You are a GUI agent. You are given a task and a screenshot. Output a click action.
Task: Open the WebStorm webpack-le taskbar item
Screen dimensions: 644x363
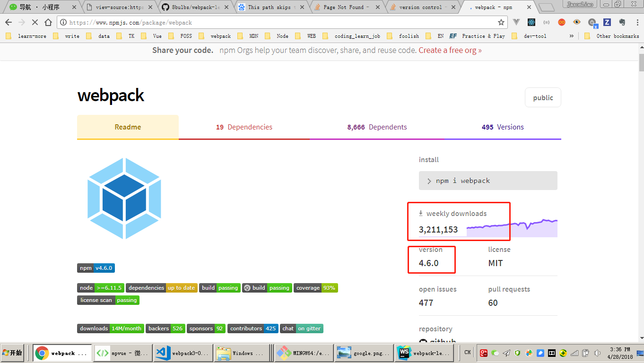coord(424,353)
